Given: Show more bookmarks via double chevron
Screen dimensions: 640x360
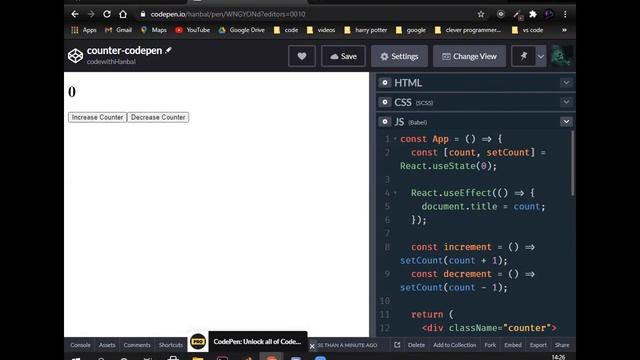Looking at the screenshot, I should point(564,30).
